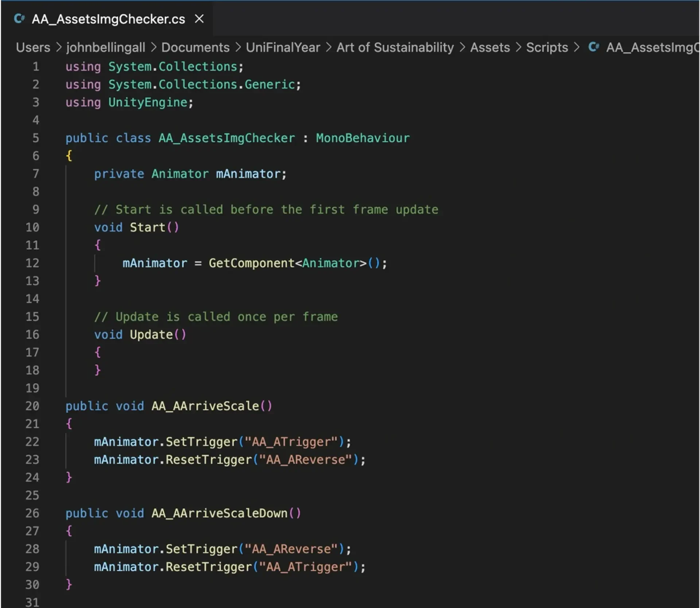The height and width of the screenshot is (608, 700).
Task: Click AA_AssetsImg file name in breadcrumb
Action: 652,47
